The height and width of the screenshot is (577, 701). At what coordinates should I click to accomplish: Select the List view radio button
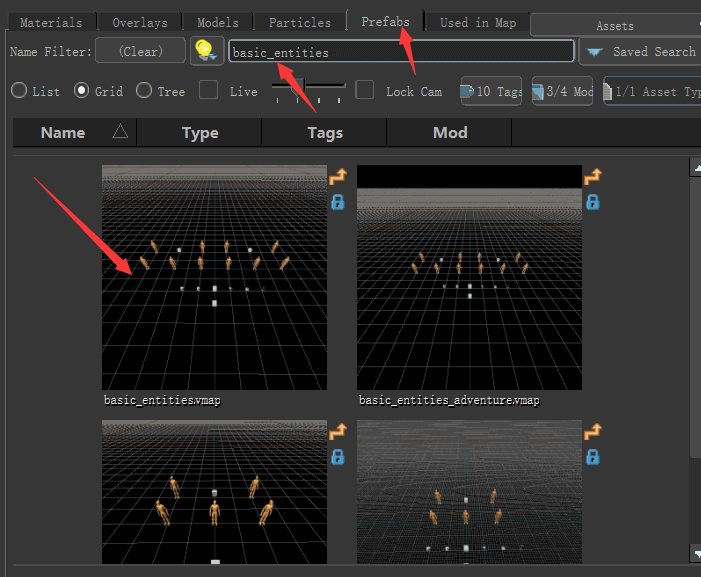click(x=19, y=91)
